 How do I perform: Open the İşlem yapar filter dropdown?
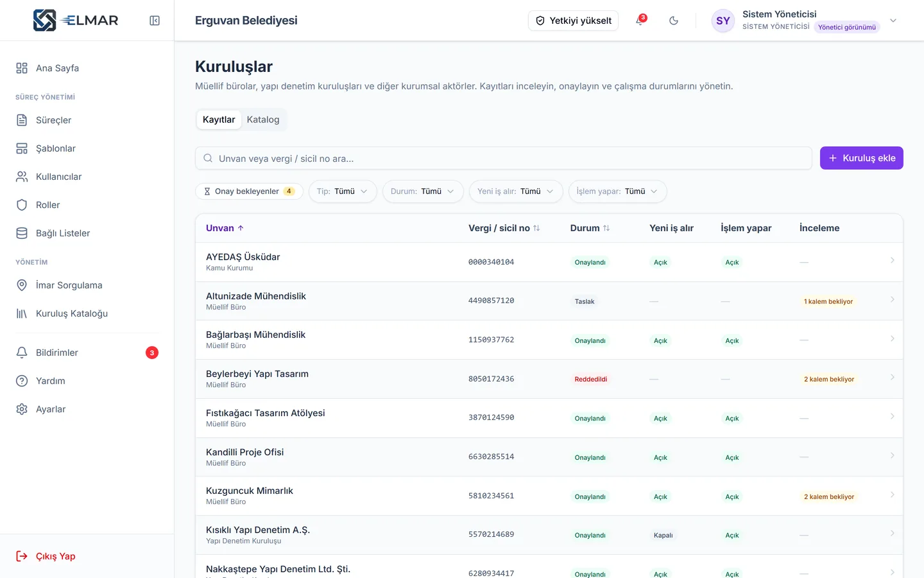click(617, 191)
